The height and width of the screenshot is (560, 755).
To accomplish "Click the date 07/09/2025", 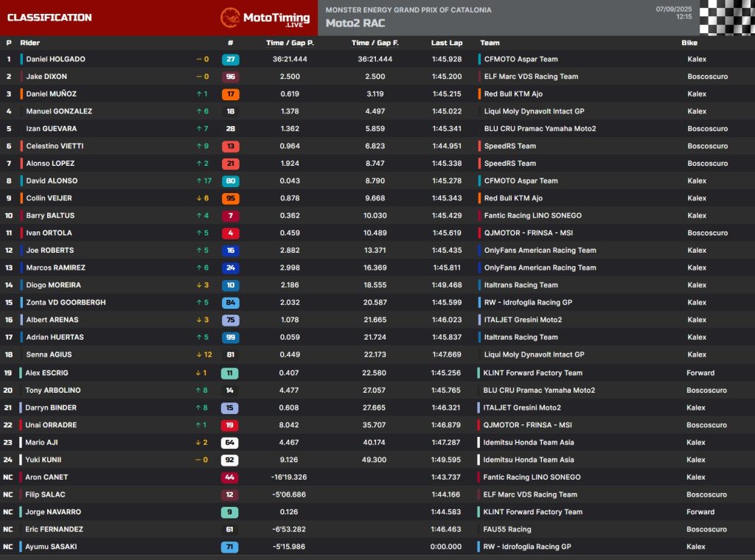I will point(674,9).
